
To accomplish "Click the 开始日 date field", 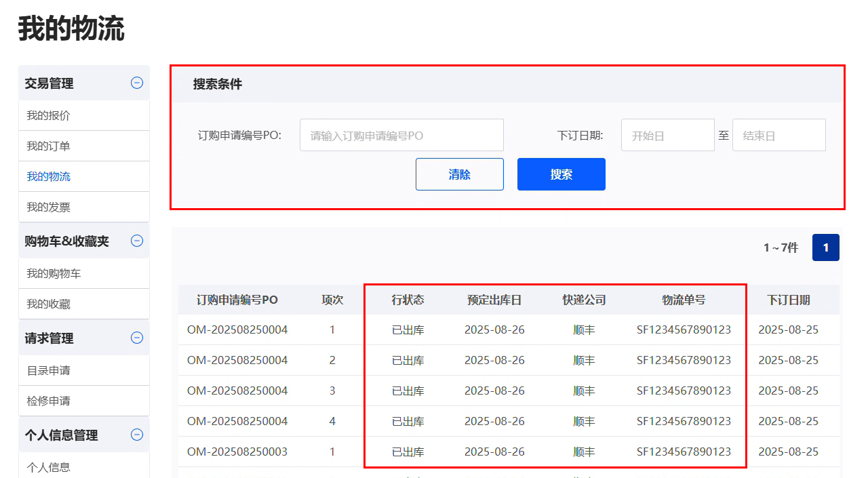I will (x=667, y=135).
